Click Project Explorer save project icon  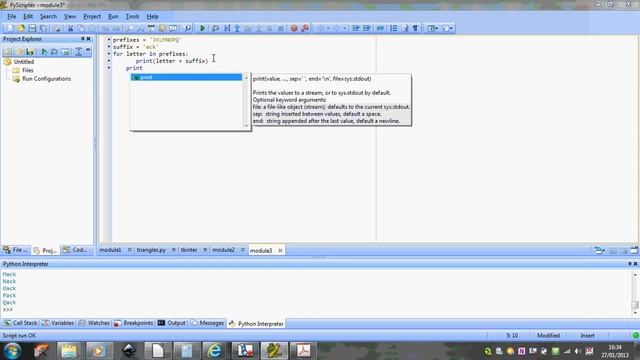pyautogui.click(x=30, y=51)
